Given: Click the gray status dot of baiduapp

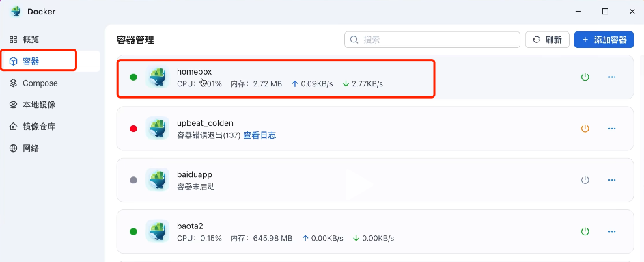Looking at the screenshot, I should (x=133, y=180).
